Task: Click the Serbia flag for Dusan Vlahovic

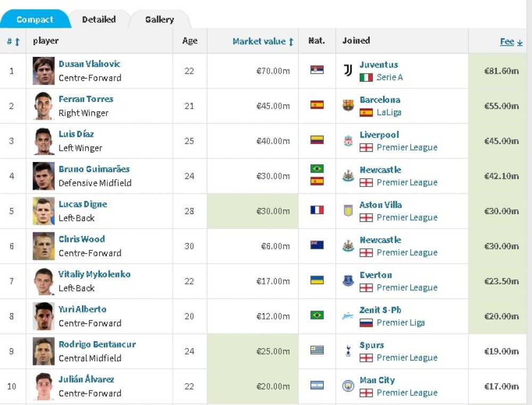Action: tap(317, 70)
